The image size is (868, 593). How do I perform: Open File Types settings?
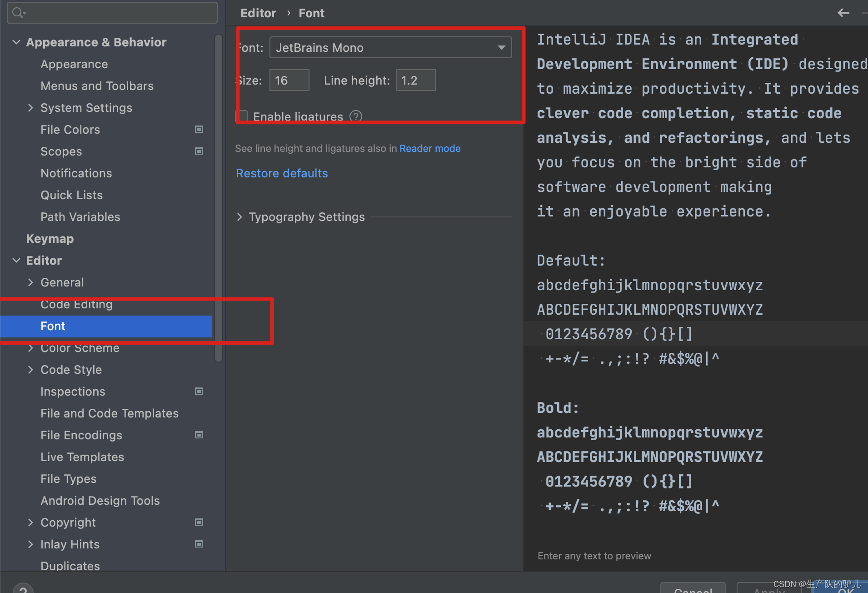(68, 479)
